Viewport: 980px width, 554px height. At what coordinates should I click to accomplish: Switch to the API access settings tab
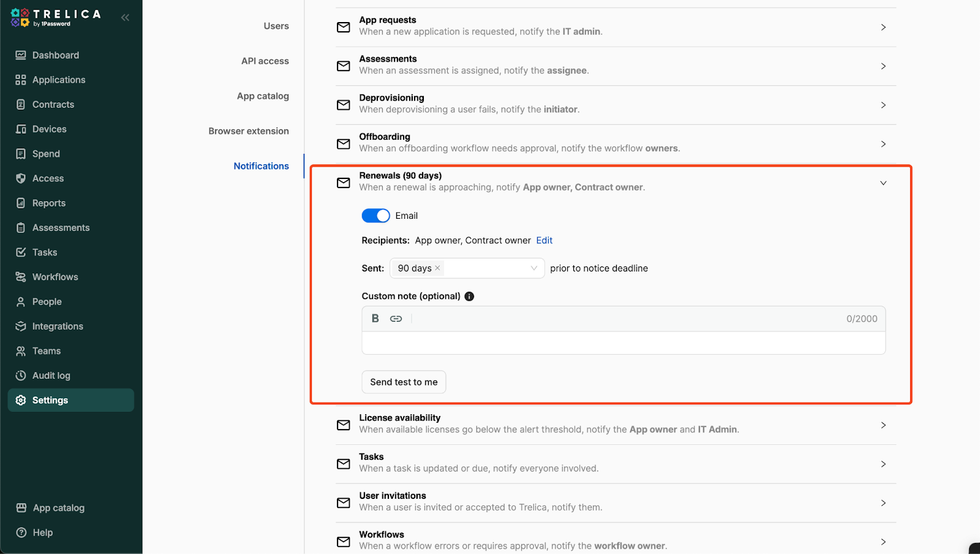(265, 61)
